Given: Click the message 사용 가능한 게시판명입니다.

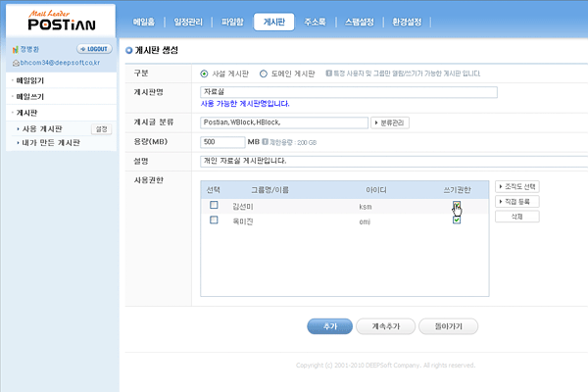Looking at the screenshot, I should click(x=245, y=104).
